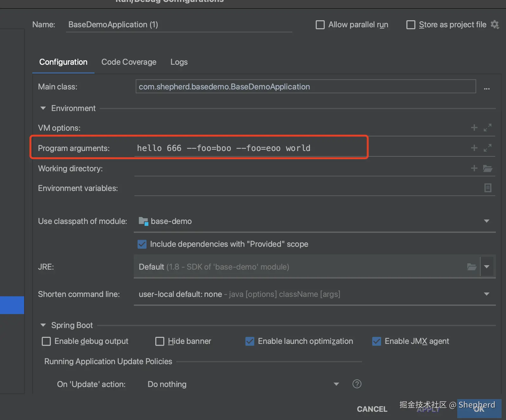This screenshot has height=420, width=506.
Task: Browse for JRE folder icon
Action: tap(471, 267)
